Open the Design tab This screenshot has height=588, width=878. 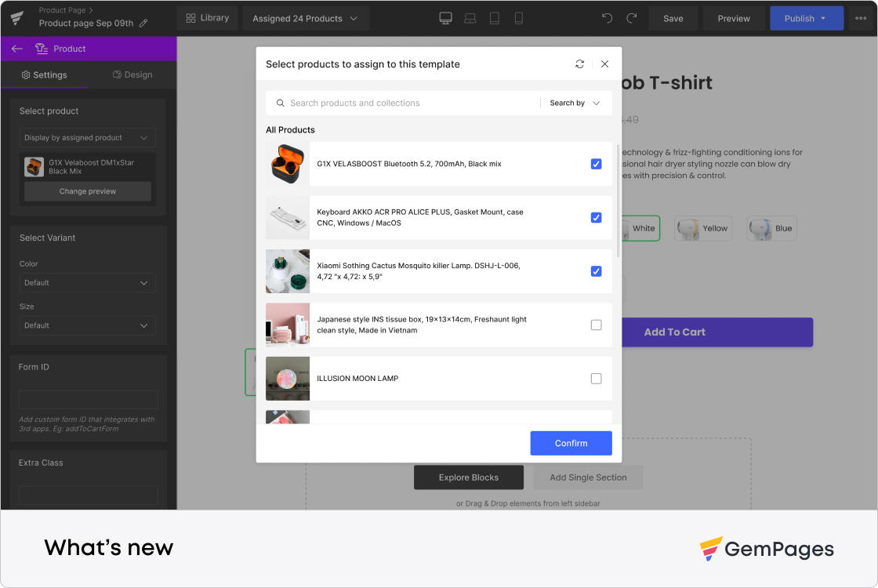tap(132, 74)
